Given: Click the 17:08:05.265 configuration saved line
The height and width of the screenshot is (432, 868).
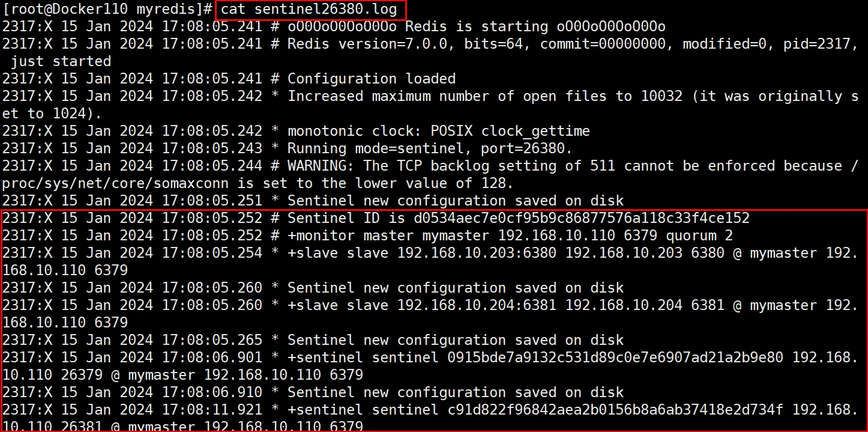Looking at the screenshot, I should (x=313, y=340).
